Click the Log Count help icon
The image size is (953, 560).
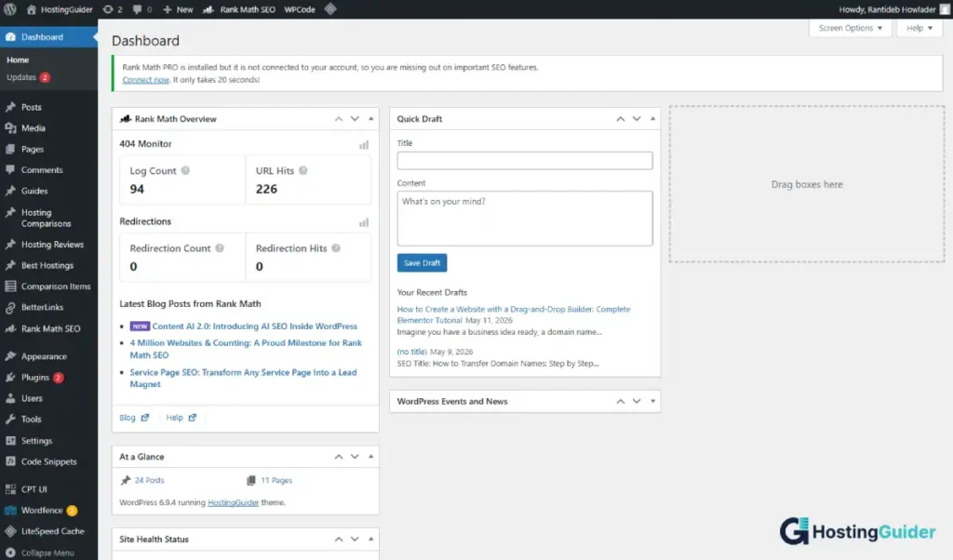point(185,170)
